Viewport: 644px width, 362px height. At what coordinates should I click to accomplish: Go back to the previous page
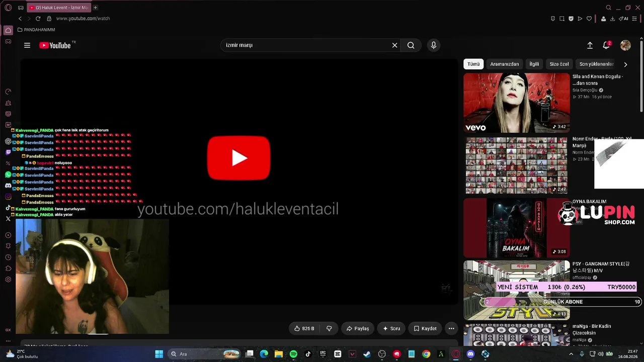[20, 19]
